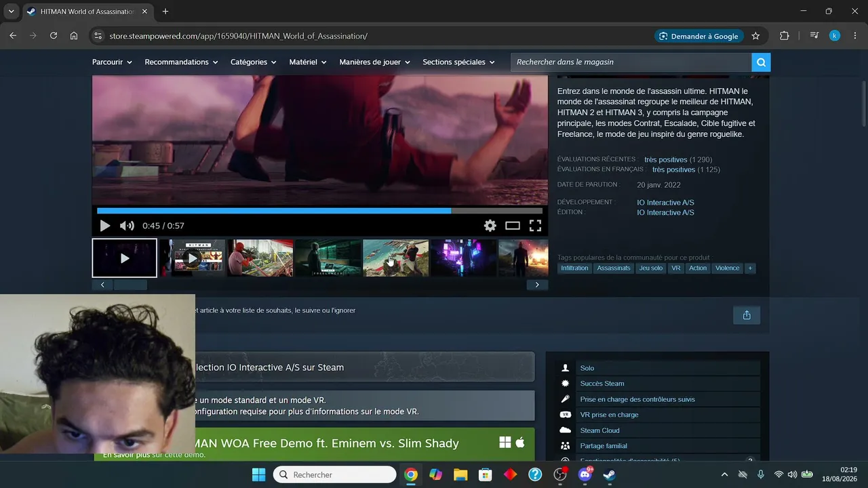
Task: Select the Violence tag
Action: pos(728,268)
